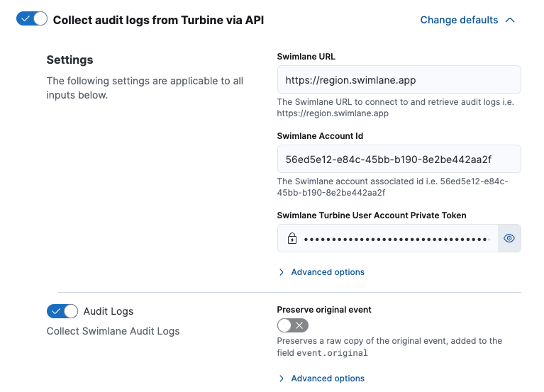Disable the Audit Logs toggle
Screen dimensions: 544x392
click(62, 311)
